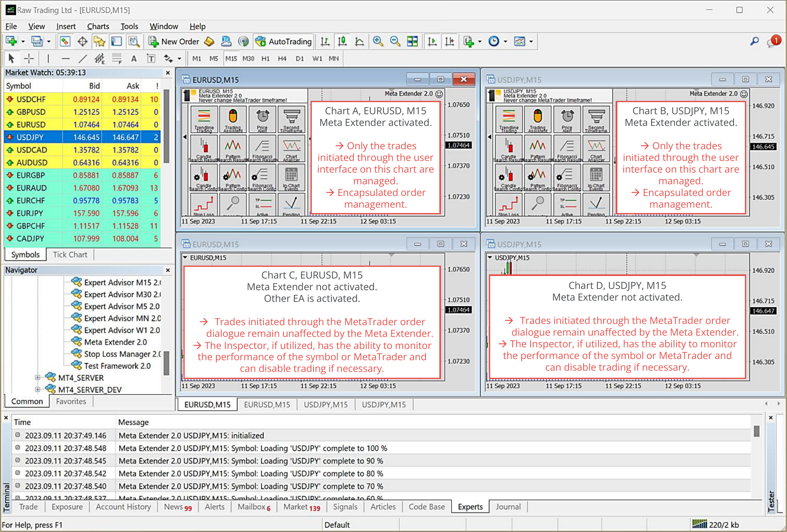Open the Profiles toolbar icon

click(37, 41)
